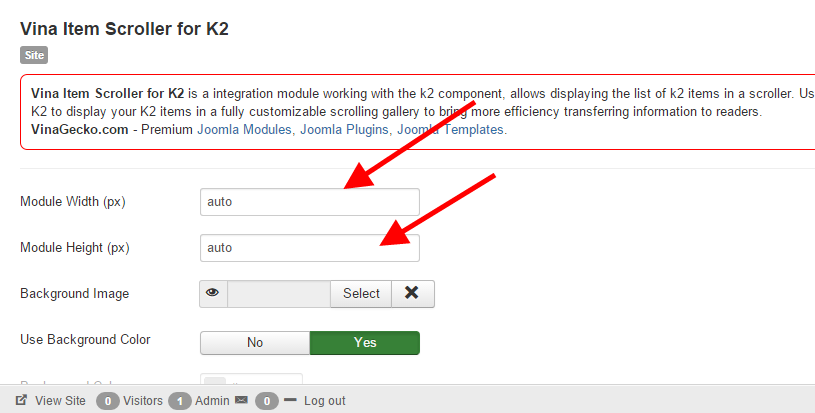815x413 pixels.
Task: Click the Log out link
Action: coord(325,401)
